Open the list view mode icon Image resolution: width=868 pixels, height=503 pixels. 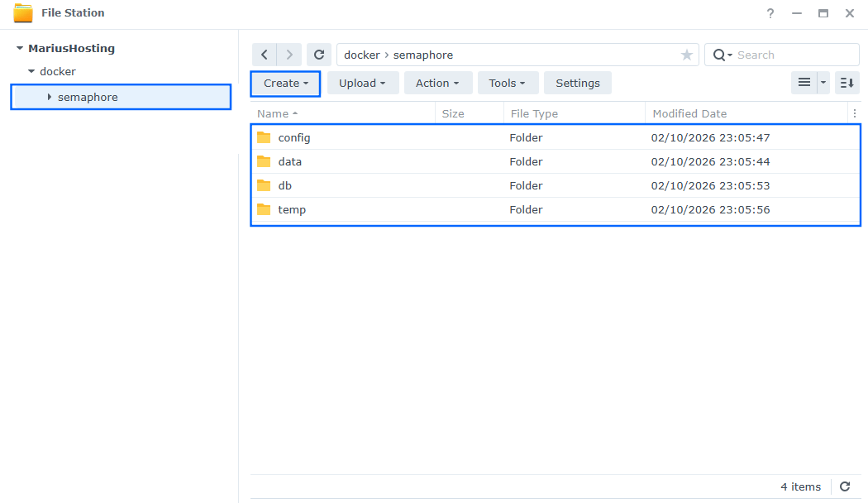(804, 82)
